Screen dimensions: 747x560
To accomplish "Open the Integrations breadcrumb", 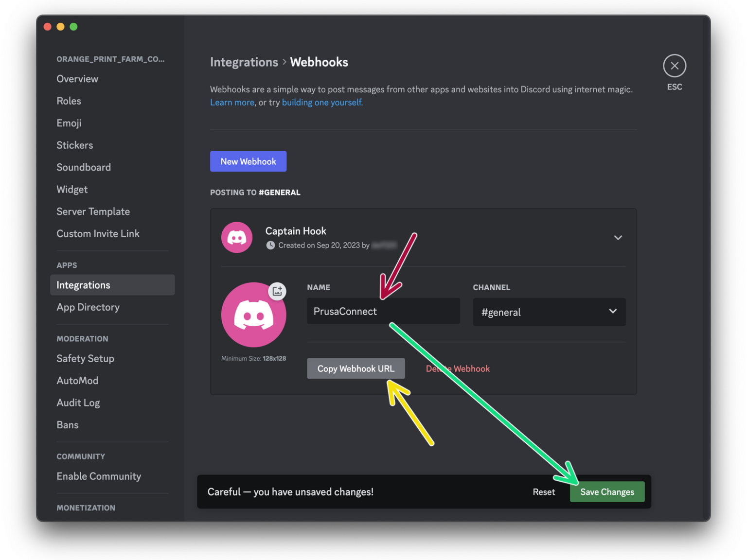I will (x=244, y=62).
